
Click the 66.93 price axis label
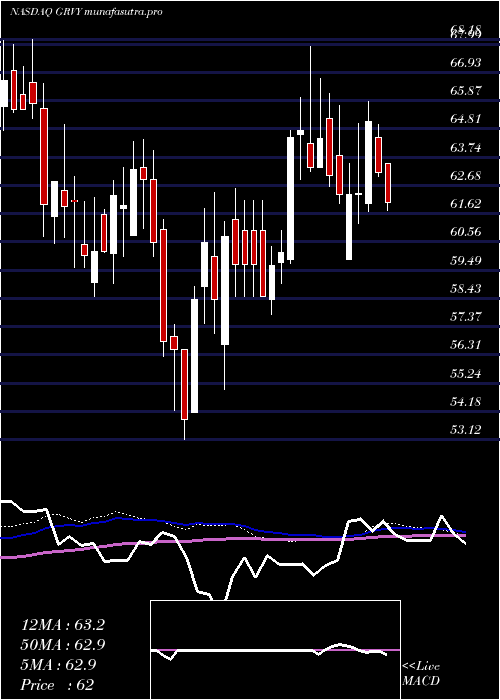466,62
